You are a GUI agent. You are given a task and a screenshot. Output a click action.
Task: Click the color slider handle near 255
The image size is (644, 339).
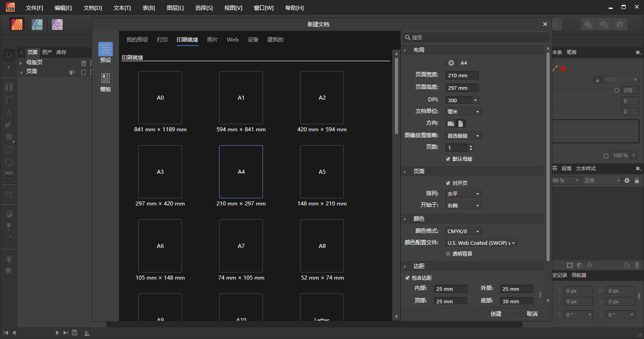click(x=617, y=90)
